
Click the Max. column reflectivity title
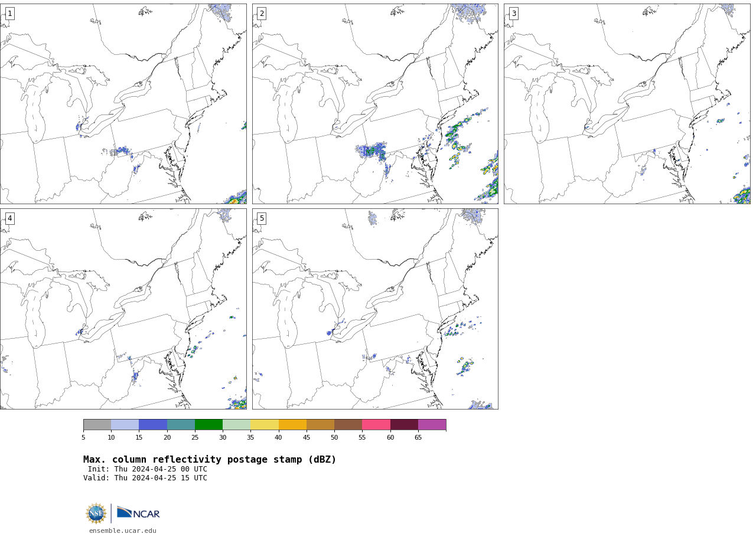[x=210, y=460]
